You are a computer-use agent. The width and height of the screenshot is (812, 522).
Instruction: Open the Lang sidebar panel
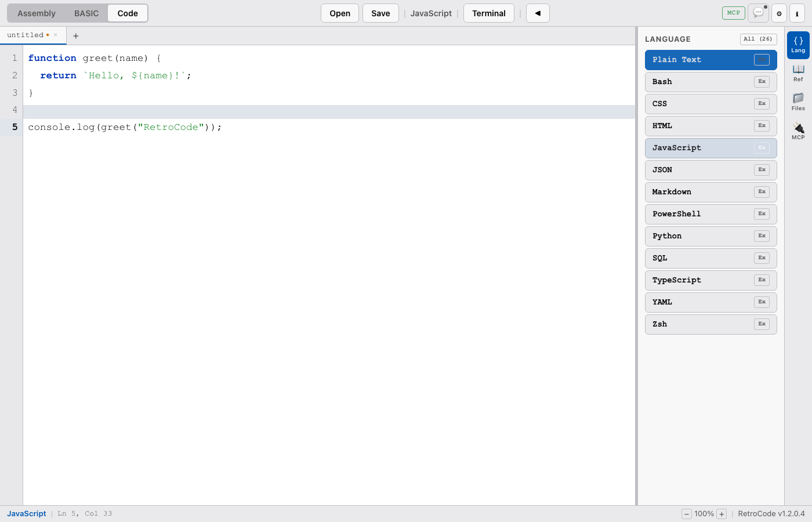[x=798, y=43]
